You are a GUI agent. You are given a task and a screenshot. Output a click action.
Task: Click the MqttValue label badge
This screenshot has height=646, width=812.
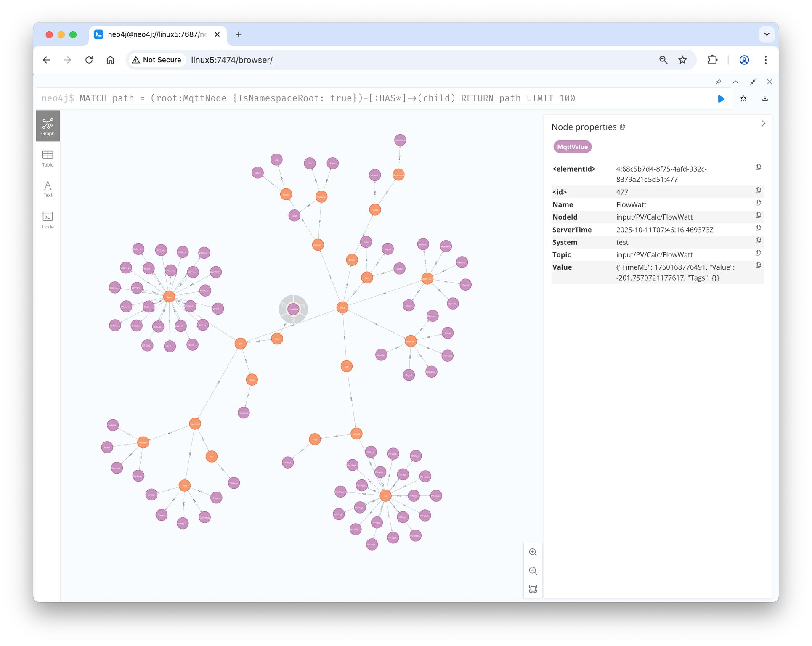click(572, 147)
